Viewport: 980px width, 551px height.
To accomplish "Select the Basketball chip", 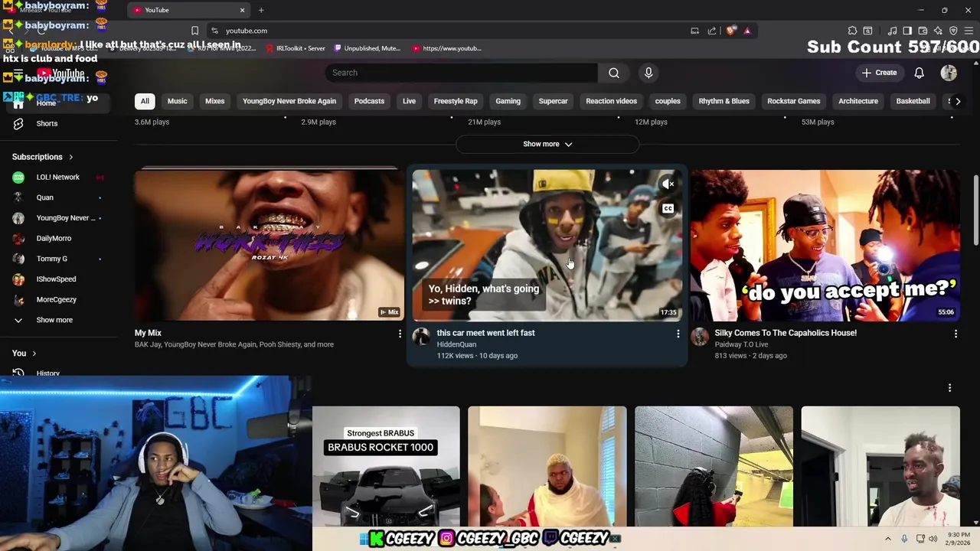I will click(x=913, y=101).
